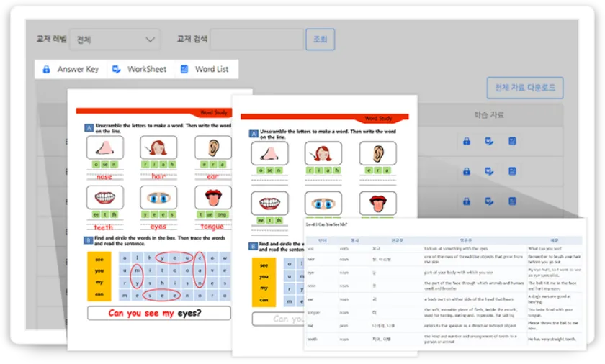Click the 교재 검색 text input field

[257, 40]
